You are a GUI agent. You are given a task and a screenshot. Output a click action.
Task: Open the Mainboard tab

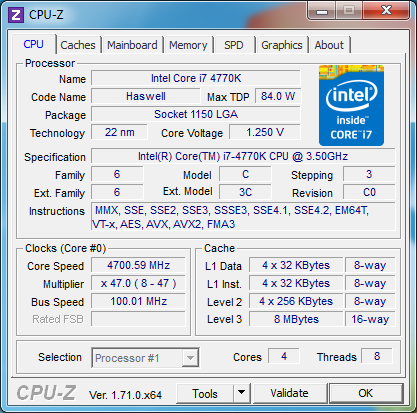click(132, 45)
